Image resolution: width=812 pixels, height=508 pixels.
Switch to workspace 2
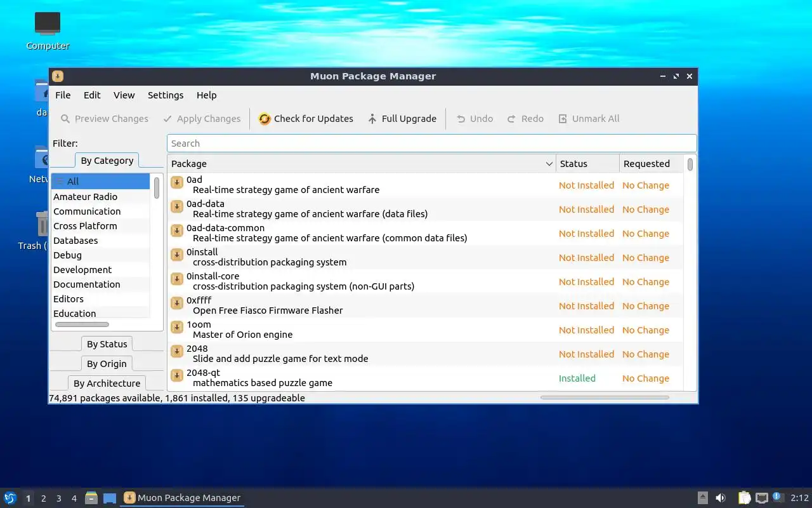click(43, 498)
